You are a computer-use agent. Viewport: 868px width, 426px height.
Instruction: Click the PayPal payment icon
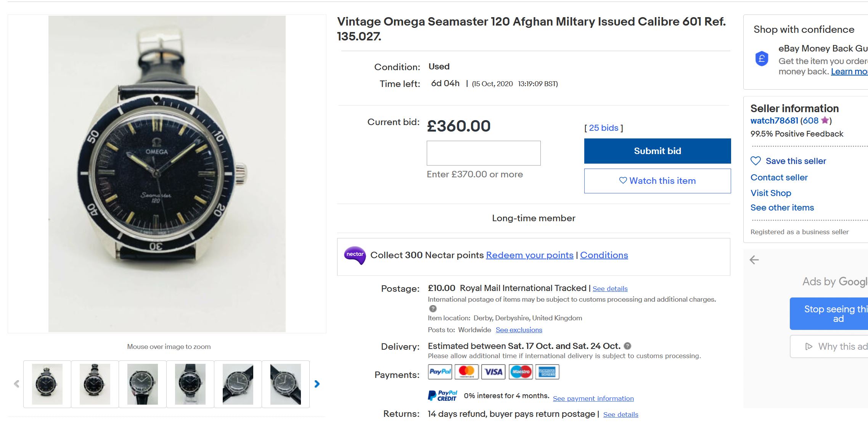pos(440,371)
